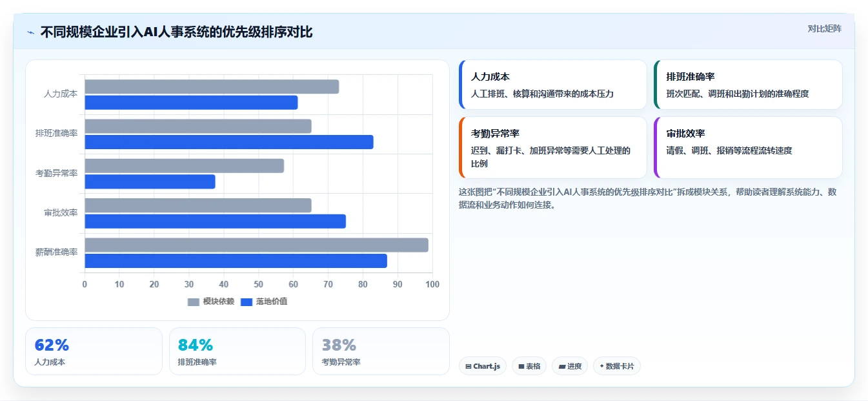Click the 薪酬准确率 axis label in chart
868x401 pixels.
click(57, 252)
